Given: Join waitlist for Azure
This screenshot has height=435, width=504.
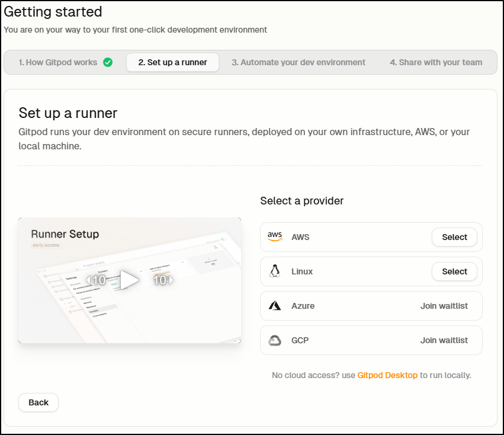Looking at the screenshot, I should (x=444, y=306).
